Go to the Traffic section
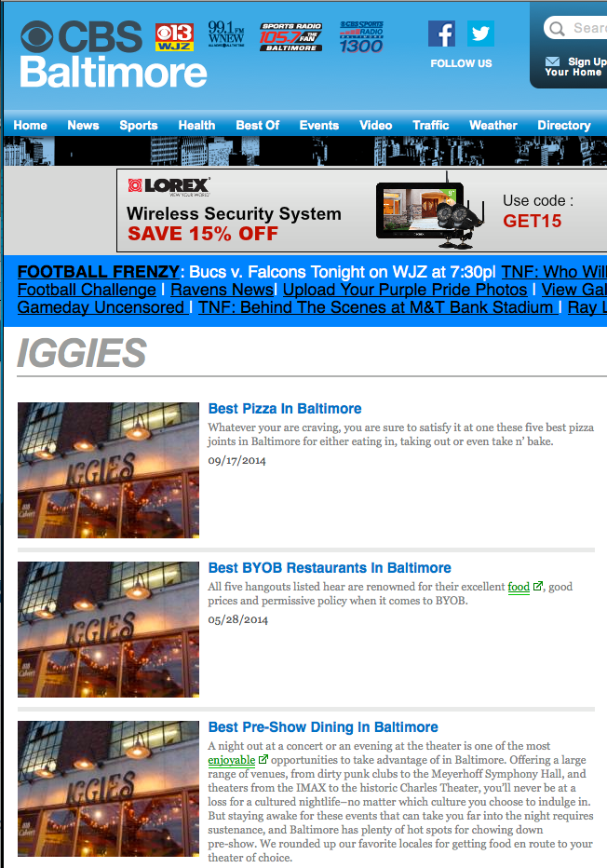The width and height of the screenshot is (607, 868). (x=430, y=125)
